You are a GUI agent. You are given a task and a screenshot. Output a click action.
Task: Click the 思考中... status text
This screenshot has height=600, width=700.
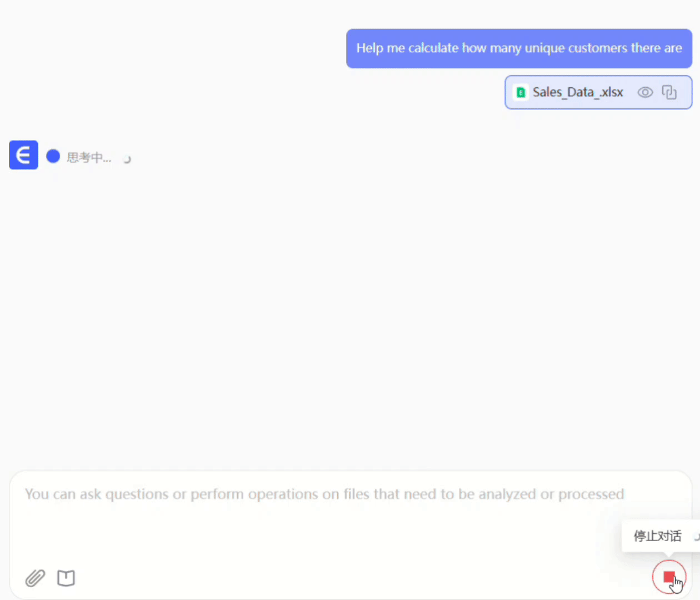[x=89, y=158]
